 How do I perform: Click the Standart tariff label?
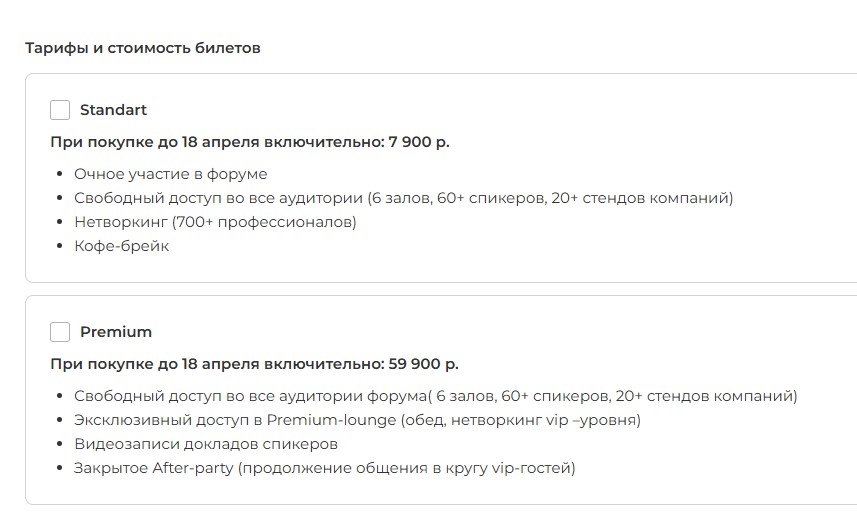(113, 110)
